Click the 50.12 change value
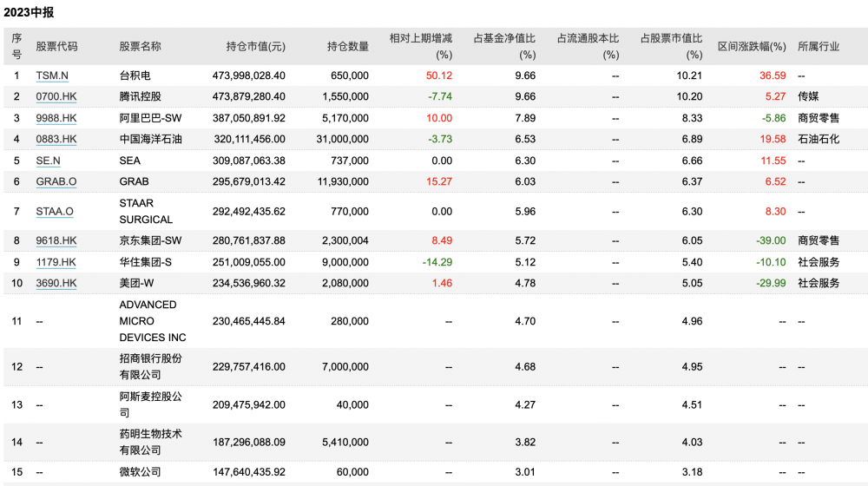The image size is (868, 486). (439, 76)
